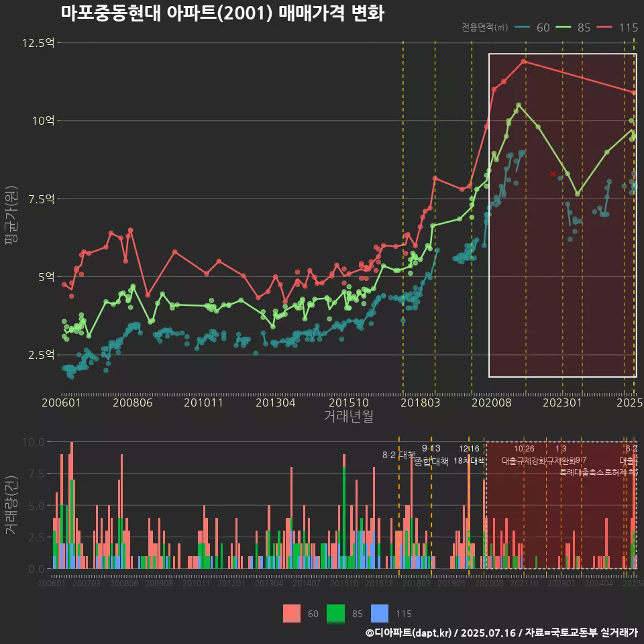Click the '2.5억' price axis label
The width and height of the screenshot is (644, 644).
41,355
